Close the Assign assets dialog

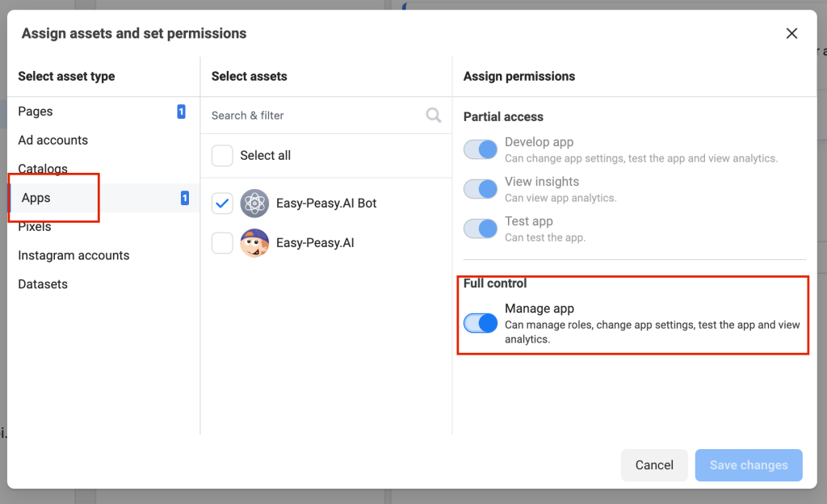(x=791, y=33)
